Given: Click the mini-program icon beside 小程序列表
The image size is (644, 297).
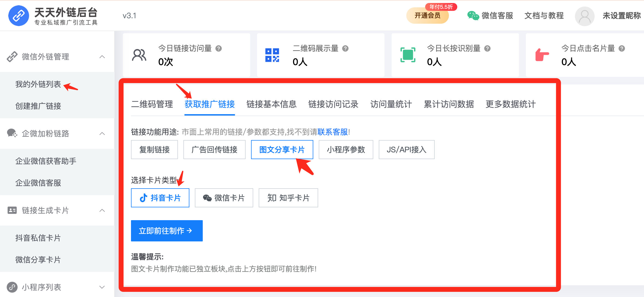Looking at the screenshot, I should pos(12,287).
